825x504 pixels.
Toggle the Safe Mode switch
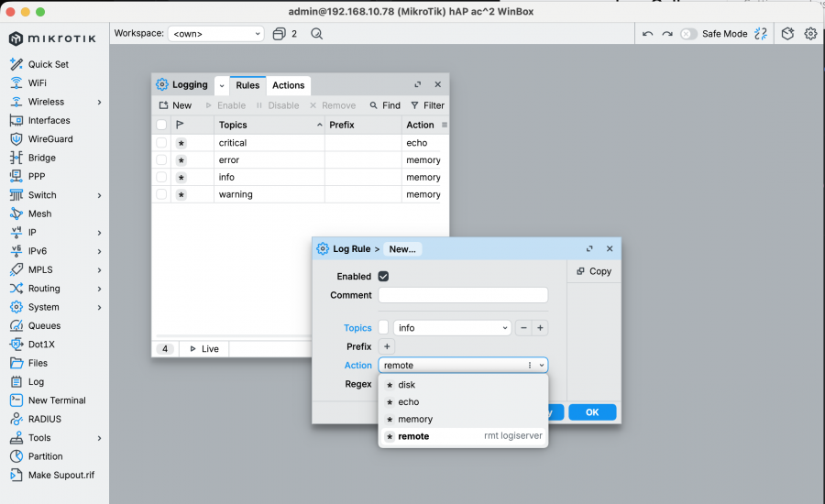(688, 34)
